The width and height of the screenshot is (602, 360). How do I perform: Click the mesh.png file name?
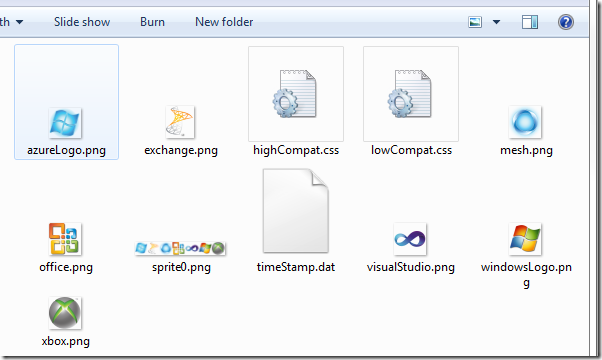526,150
